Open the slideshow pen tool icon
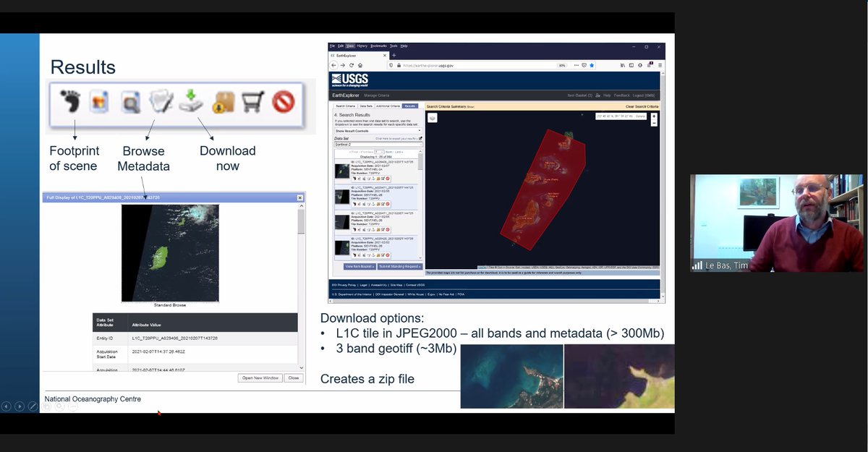The image size is (868, 452). point(33,406)
